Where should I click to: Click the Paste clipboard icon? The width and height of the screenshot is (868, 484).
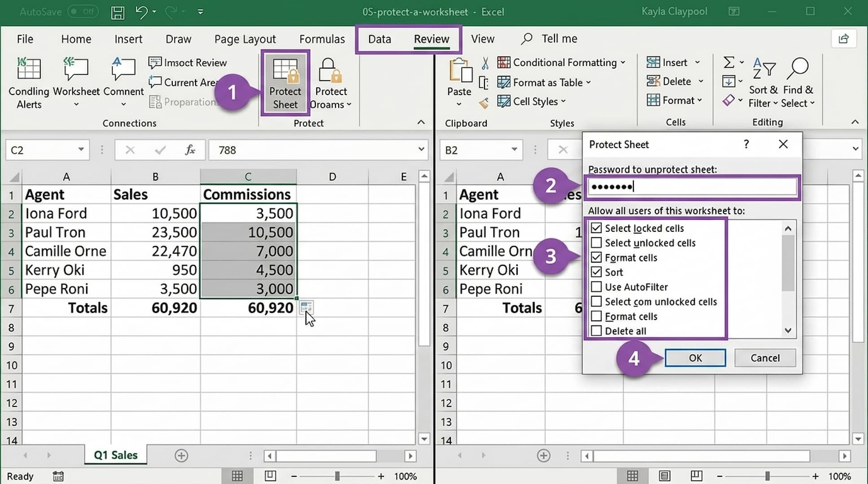point(460,71)
